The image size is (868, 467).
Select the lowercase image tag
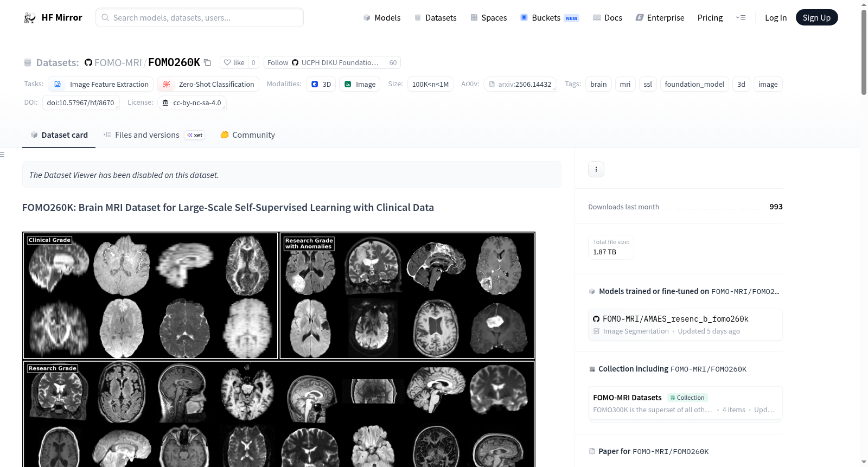click(x=768, y=84)
